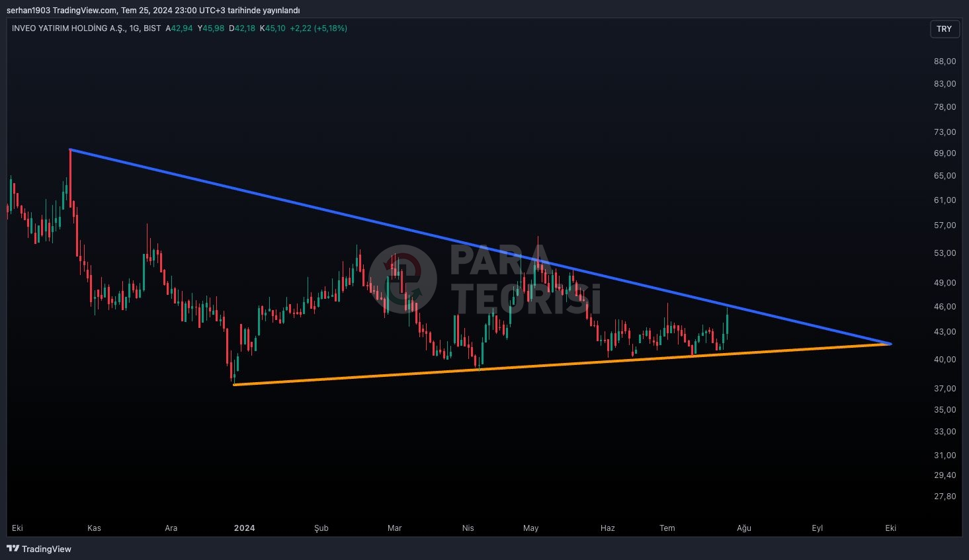
Task: Click the May month label
Action: click(x=530, y=528)
